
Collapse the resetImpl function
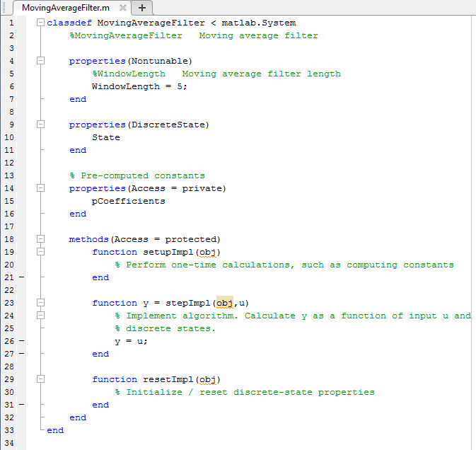[x=40, y=379]
